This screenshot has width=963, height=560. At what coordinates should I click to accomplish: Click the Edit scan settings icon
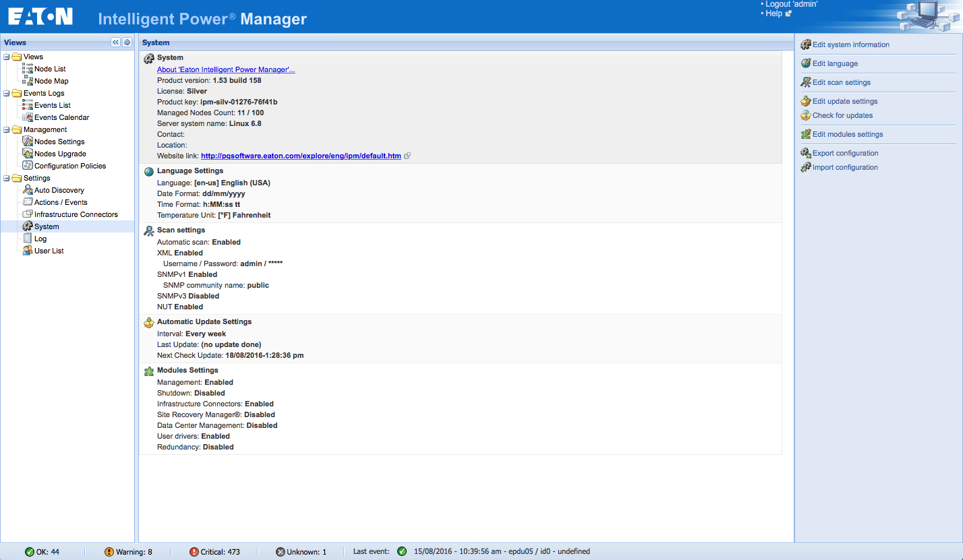(805, 82)
